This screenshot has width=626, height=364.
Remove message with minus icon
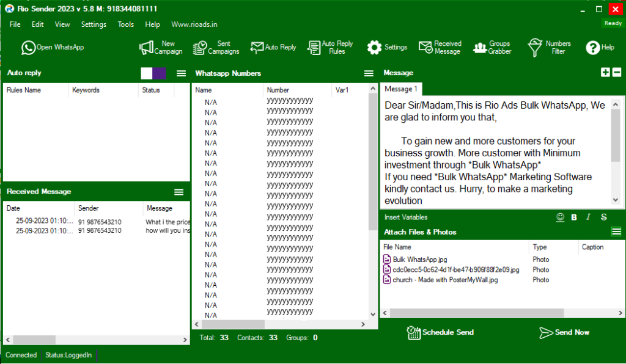pos(617,72)
